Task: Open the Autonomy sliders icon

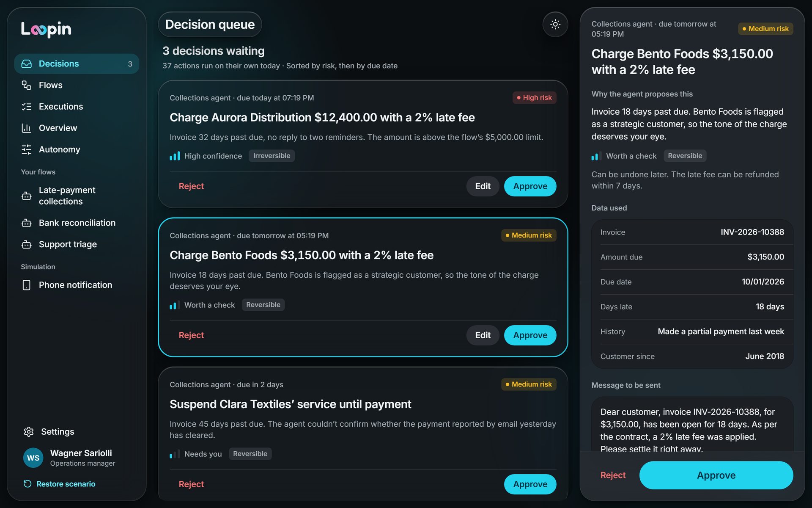Action: pos(27,149)
